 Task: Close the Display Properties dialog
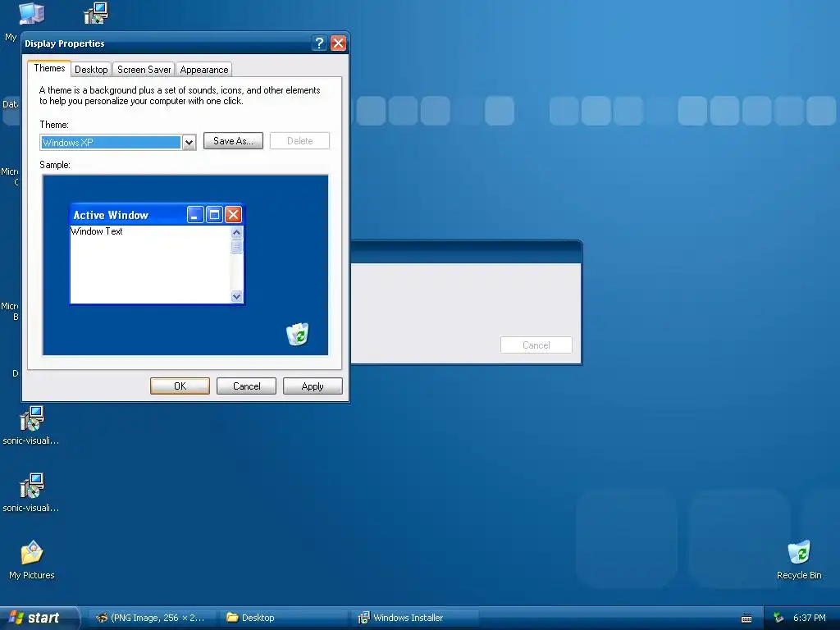(338, 43)
